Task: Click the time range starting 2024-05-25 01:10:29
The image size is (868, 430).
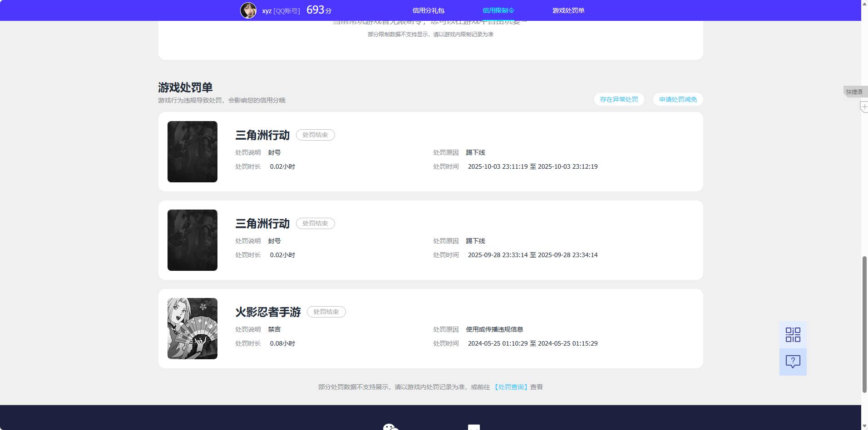Action: pos(533,343)
